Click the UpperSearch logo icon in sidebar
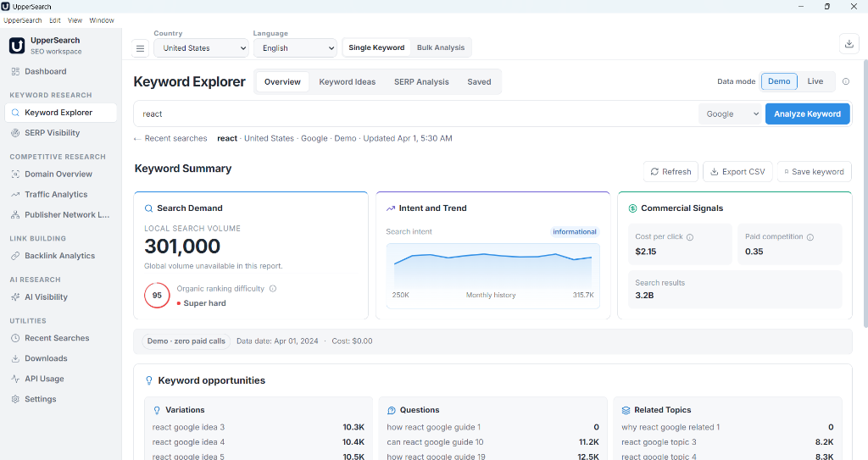868x460 pixels. click(x=17, y=46)
